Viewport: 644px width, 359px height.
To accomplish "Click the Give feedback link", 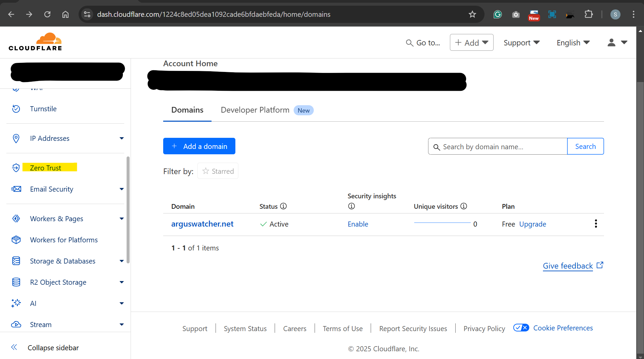I will pyautogui.click(x=573, y=266).
